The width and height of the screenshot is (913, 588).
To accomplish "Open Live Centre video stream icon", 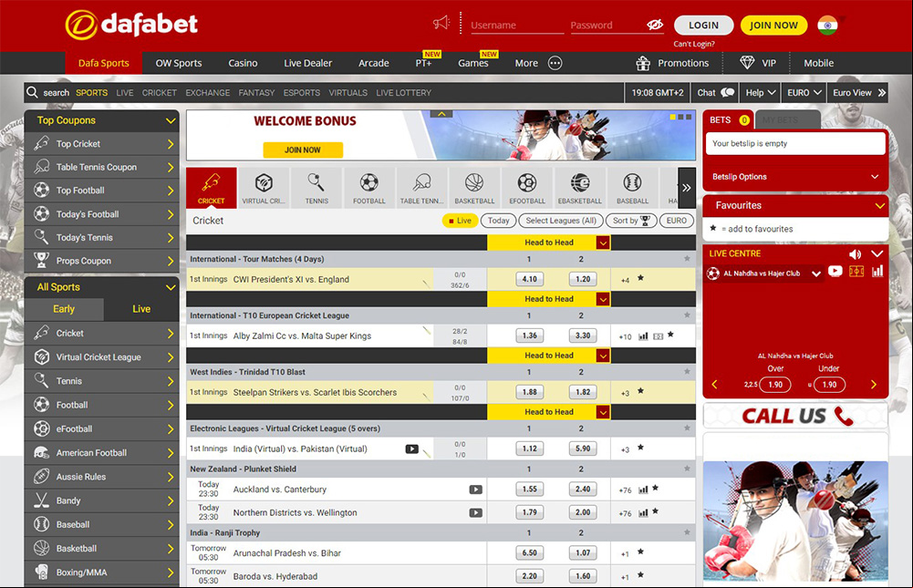I will 835,272.
